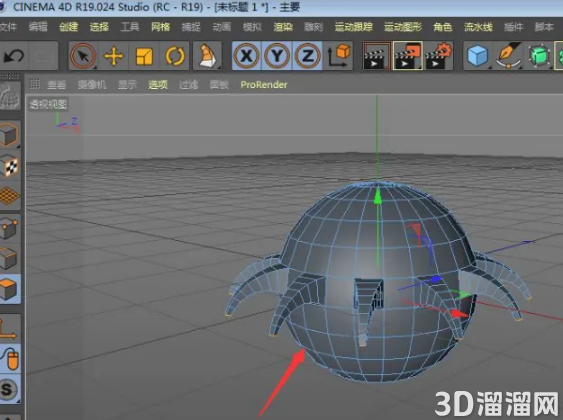Open the 编辑 menu

click(x=38, y=27)
